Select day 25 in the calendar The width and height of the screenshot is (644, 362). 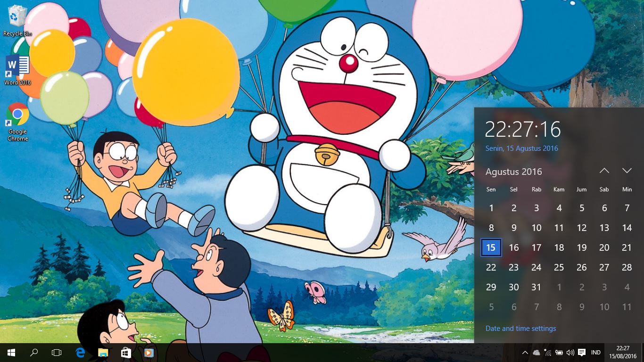(559, 267)
